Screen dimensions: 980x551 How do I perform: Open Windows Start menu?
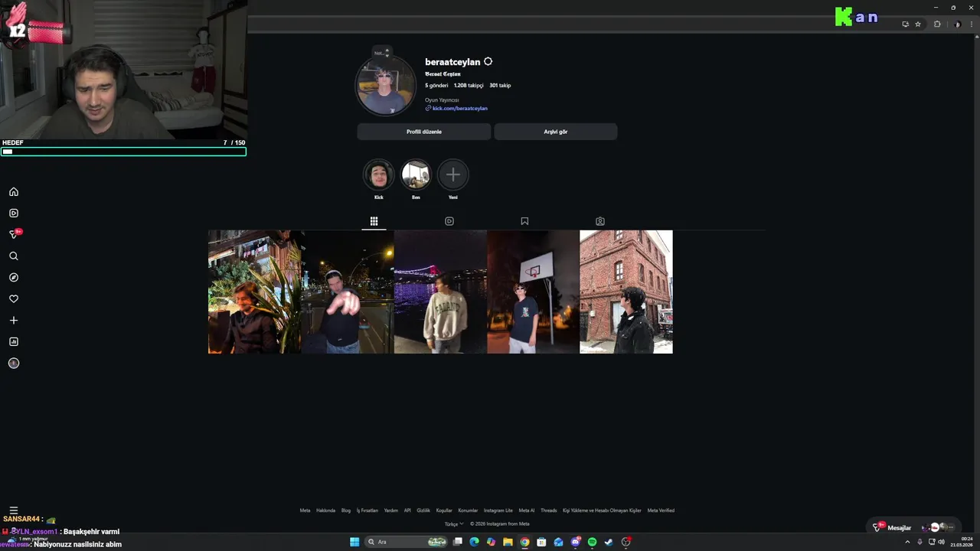[x=354, y=542]
